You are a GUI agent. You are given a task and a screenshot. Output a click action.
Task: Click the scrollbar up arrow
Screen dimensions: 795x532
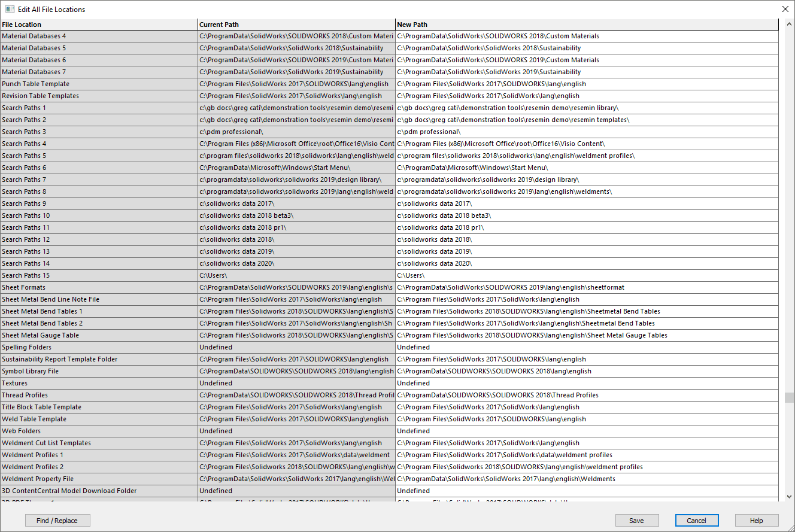pos(789,24)
